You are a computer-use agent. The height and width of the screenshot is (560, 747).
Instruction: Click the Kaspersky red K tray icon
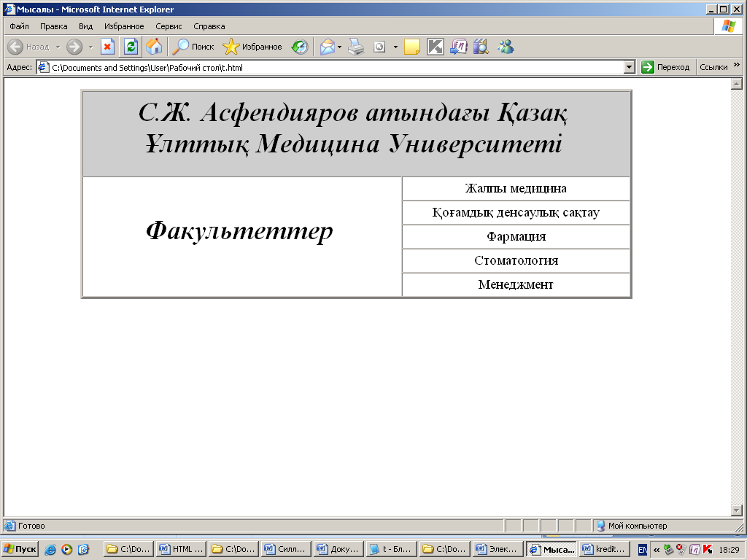[708, 550]
